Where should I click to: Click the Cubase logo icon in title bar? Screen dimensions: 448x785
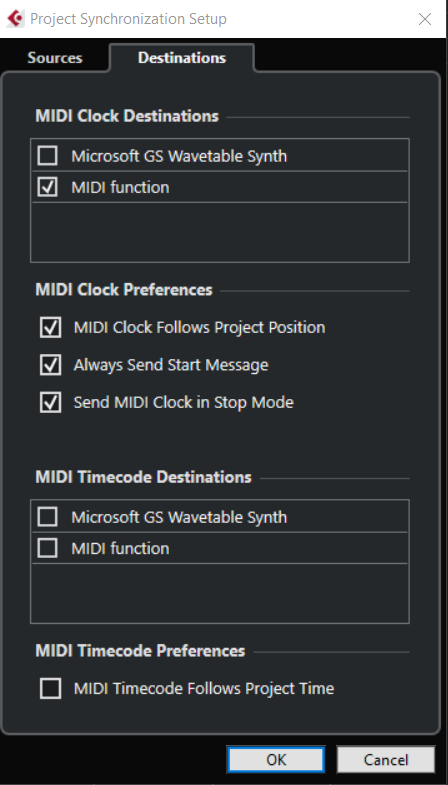tap(15, 19)
